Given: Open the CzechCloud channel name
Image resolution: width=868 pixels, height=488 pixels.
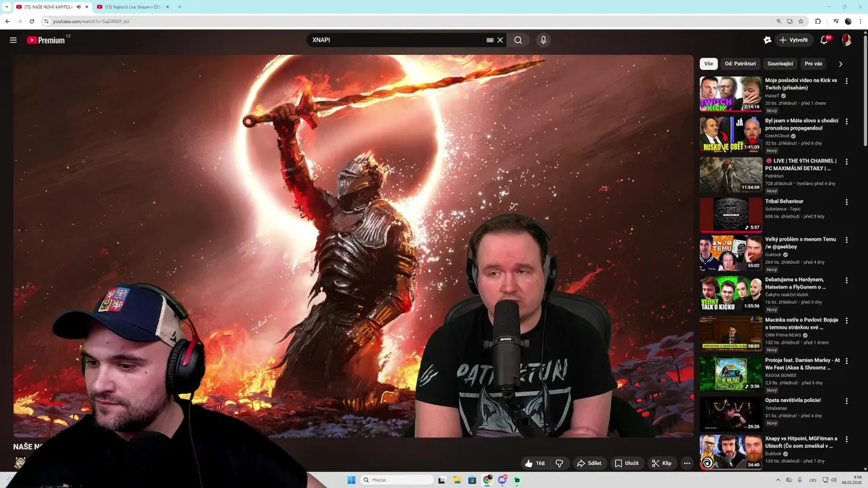Looking at the screenshot, I should pyautogui.click(x=777, y=136).
